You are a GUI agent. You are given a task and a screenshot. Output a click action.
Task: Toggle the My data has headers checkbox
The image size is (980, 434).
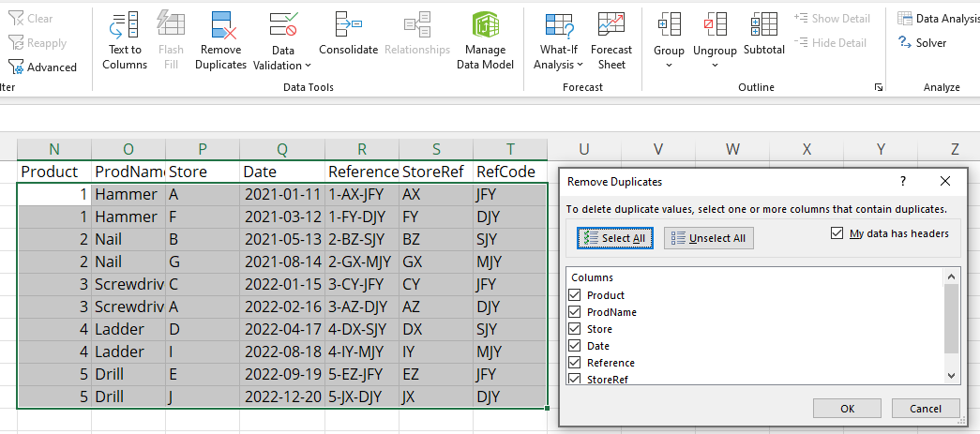point(837,233)
